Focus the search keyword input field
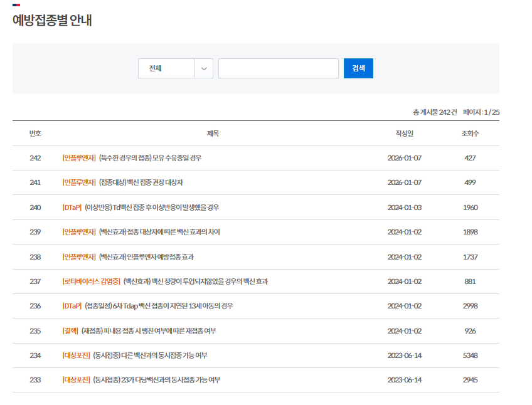The width and height of the screenshot is (532, 405). (278, 68)
